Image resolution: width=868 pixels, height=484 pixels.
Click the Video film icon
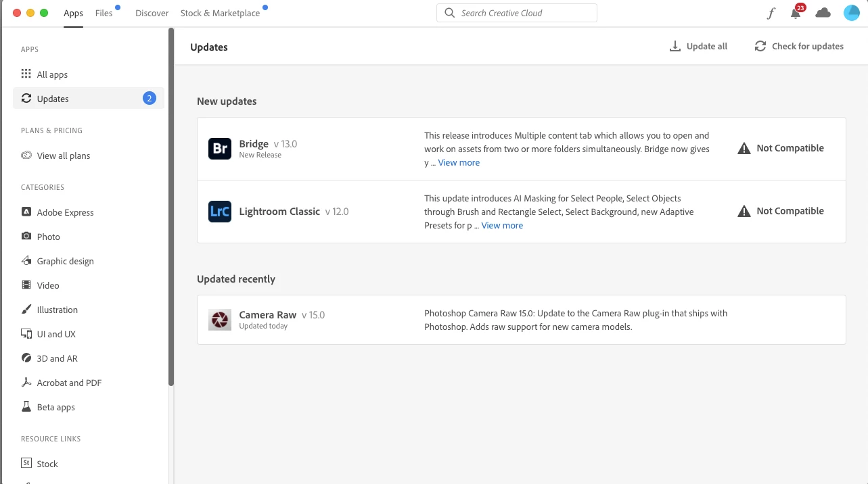click(x=26, y=285)
